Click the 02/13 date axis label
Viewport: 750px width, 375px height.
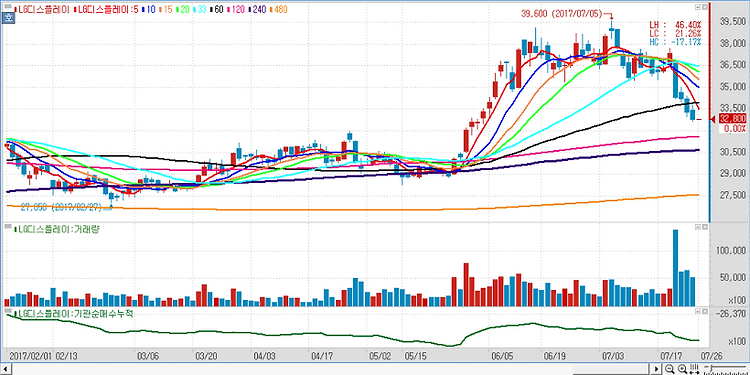(x=66, y=356)
